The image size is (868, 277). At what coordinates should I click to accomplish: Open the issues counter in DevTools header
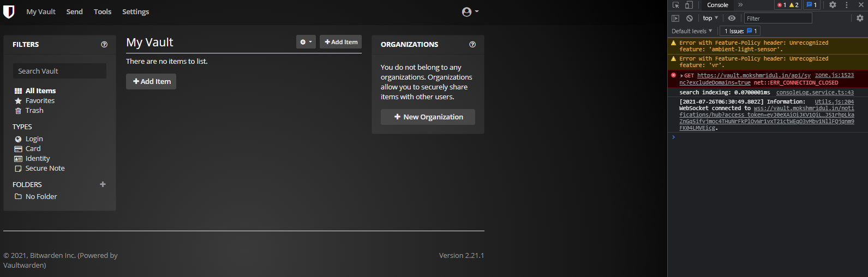pos(811,5)
